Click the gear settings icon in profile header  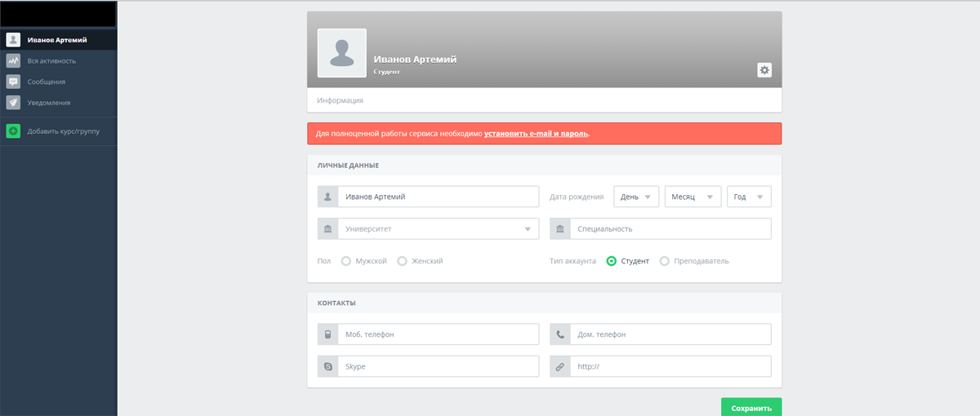(764, 70)
